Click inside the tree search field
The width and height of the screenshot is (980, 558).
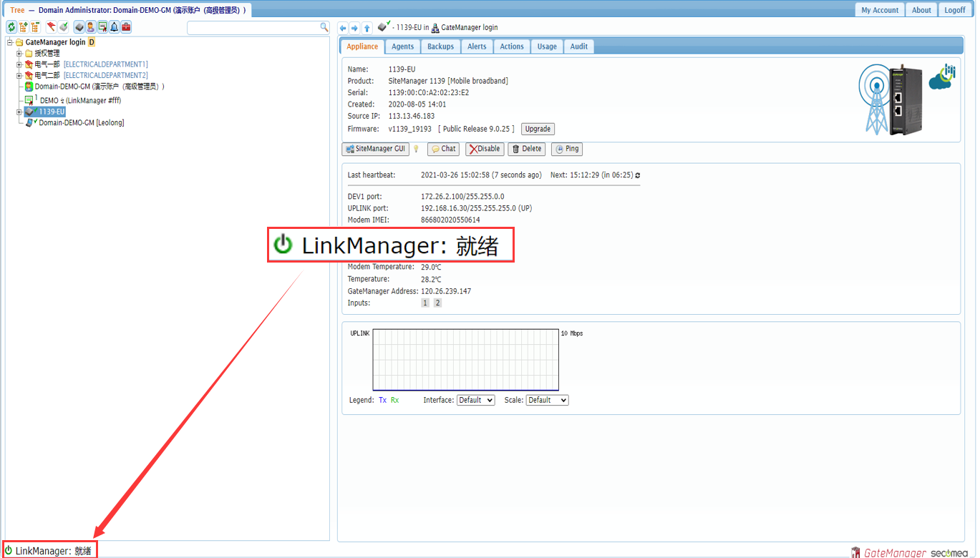point(253,27)
